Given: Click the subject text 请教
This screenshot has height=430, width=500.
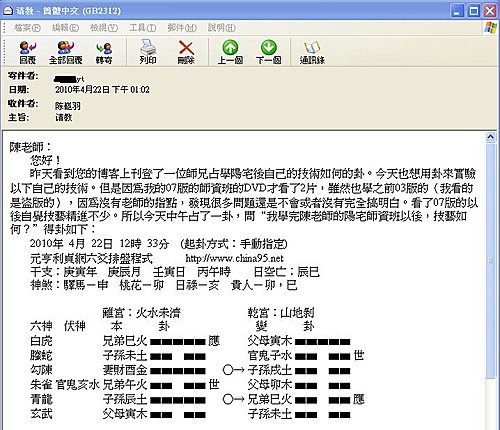Looking at the screenshot, I should [x=63, y=117].
